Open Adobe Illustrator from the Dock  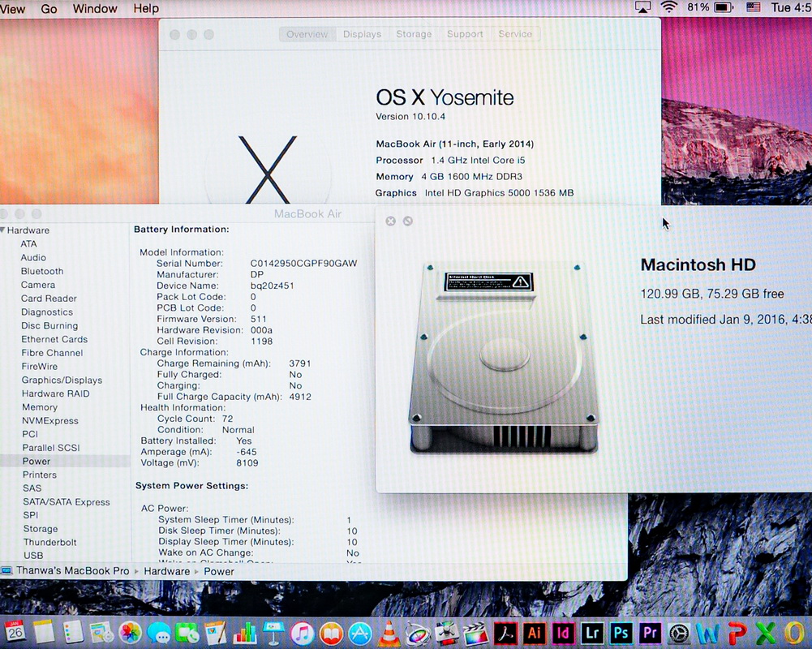[x=534, y=633]
